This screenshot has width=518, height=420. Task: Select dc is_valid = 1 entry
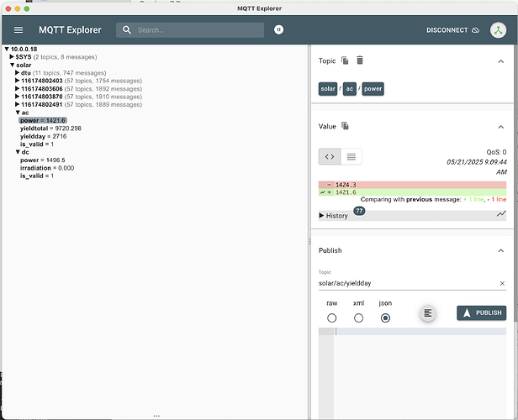click(37, 176)
